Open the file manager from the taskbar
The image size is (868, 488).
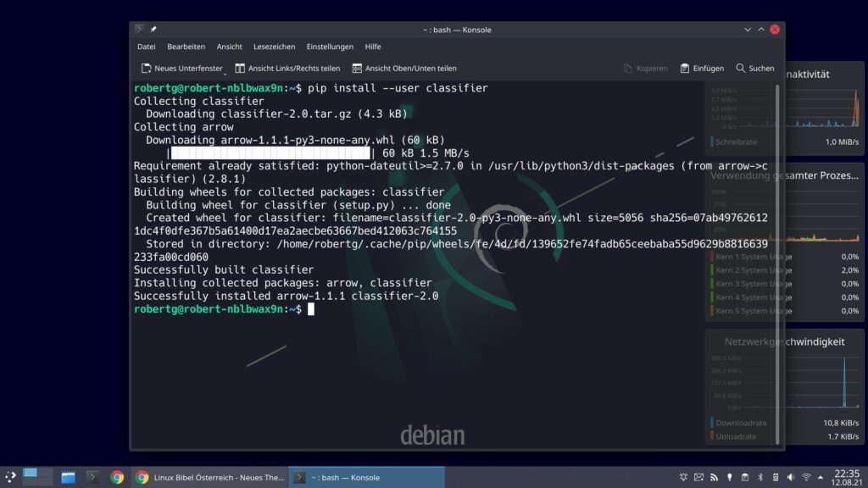point(68,477)
